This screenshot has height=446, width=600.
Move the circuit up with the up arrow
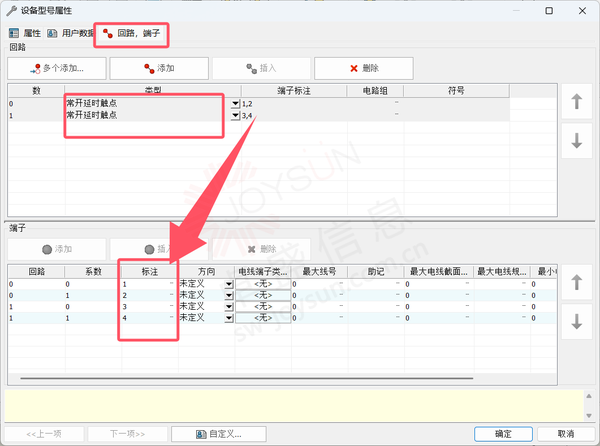click(576, 102)
